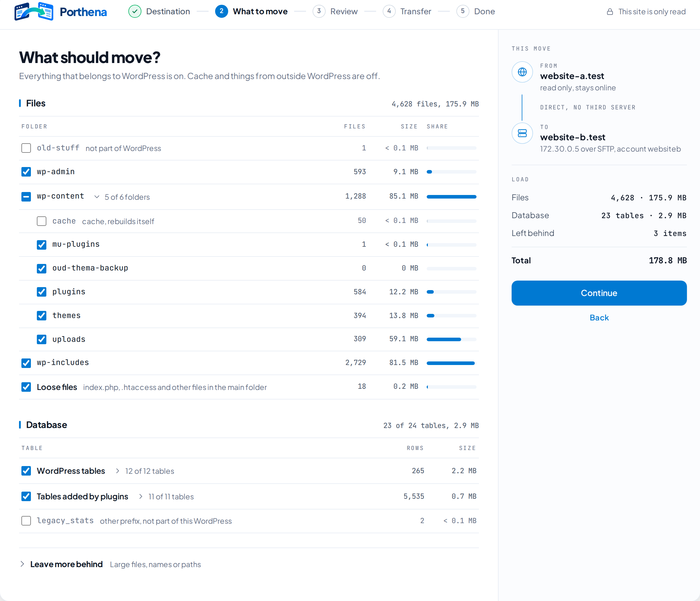This screenshot has height=601, width=700.
Task: Open the Done step label
Action: 485,12
